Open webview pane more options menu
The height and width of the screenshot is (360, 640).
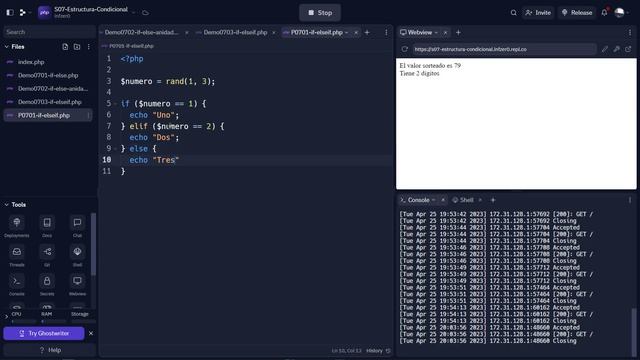tap(630, 32)
